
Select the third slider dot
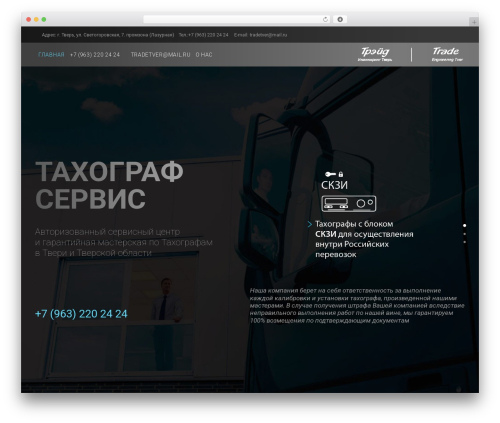click(464, 242)
